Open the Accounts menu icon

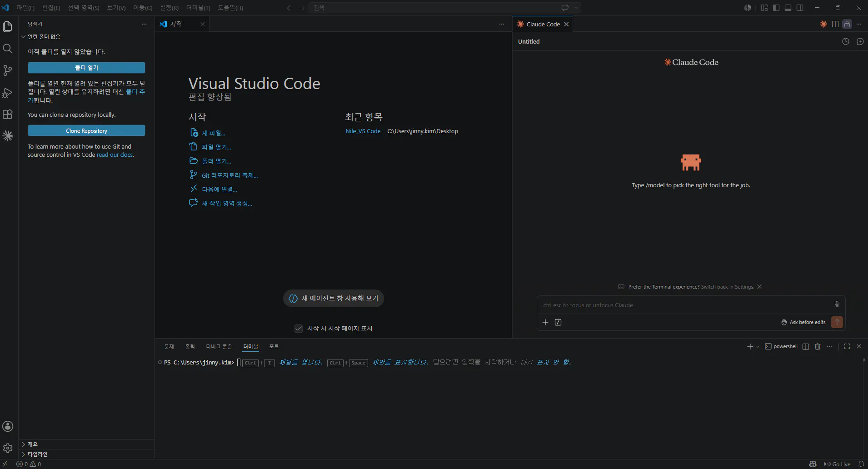[x=8, y=426]
